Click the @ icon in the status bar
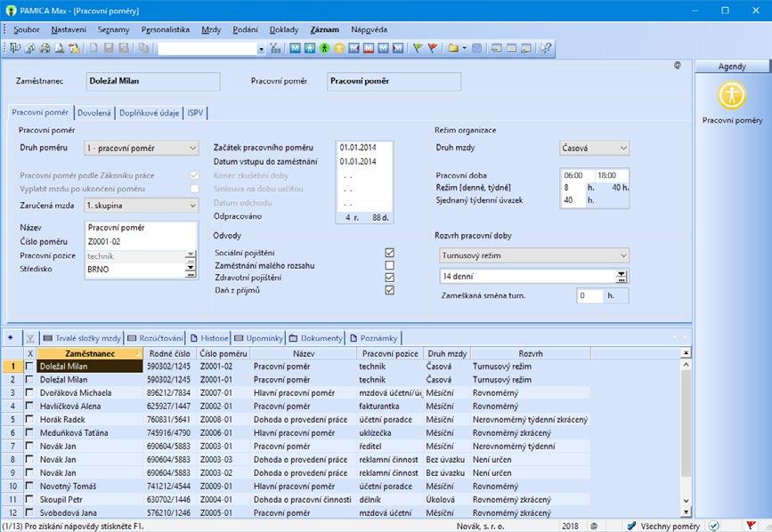Screen dimensions: 772x532 pyautogui.click(x=594, y=526)
